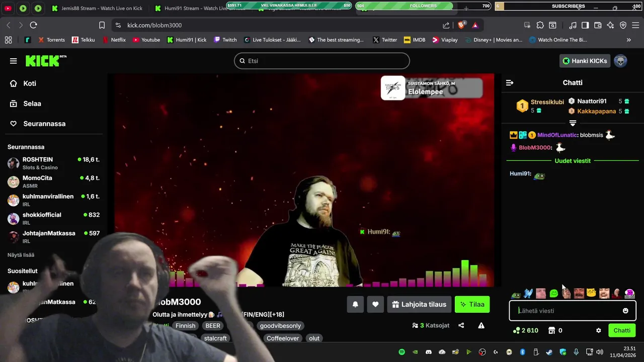Select the Finnish tag
Image resolution: width=644 pixels, height=362 pixels.
pos(185,326)
